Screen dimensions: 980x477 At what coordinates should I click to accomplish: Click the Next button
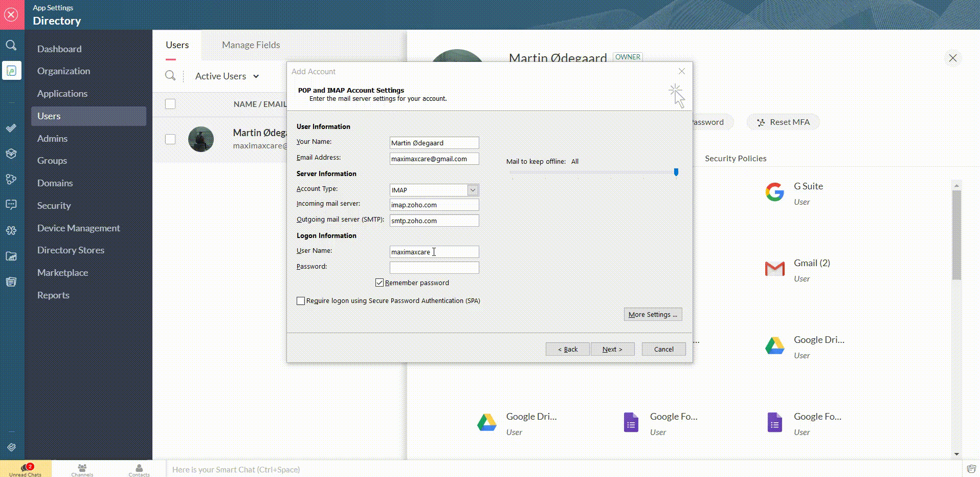[x=612, y=349]
